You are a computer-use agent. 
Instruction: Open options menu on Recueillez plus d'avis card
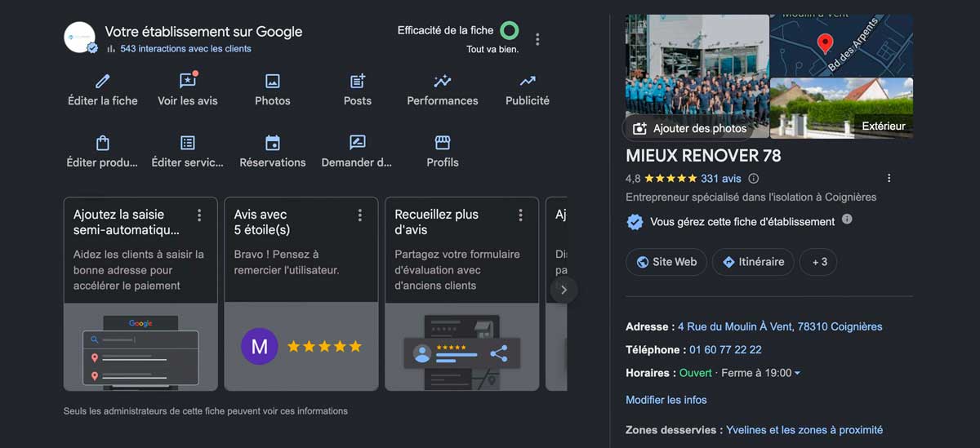[521, 215]
